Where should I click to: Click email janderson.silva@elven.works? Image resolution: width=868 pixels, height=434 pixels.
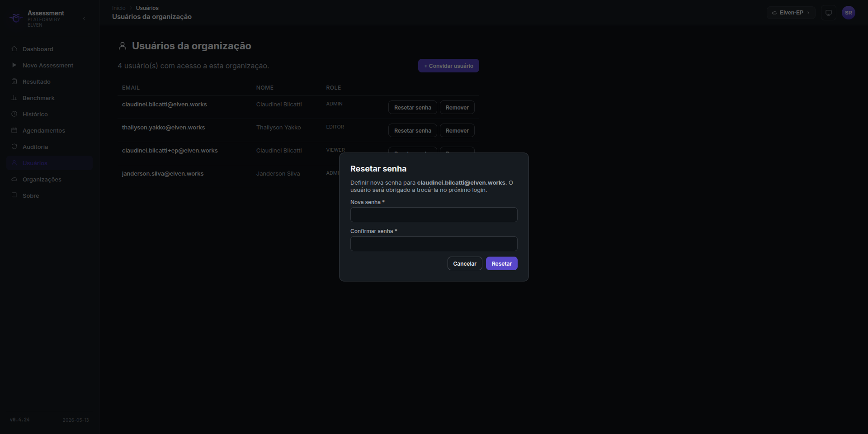click(163, 173)
